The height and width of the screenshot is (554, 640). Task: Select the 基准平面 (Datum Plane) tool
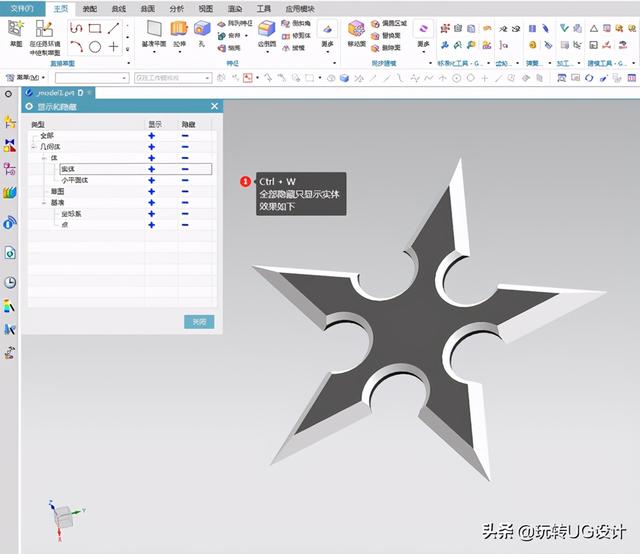tap(153, 32)
